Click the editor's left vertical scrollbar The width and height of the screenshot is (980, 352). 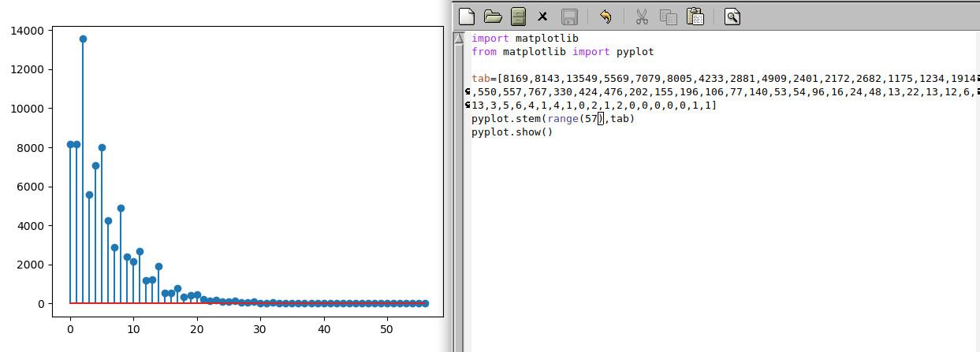458,197
